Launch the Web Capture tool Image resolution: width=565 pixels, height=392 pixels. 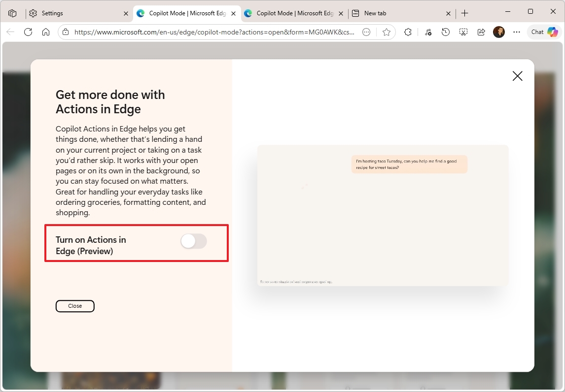point(463,32)
